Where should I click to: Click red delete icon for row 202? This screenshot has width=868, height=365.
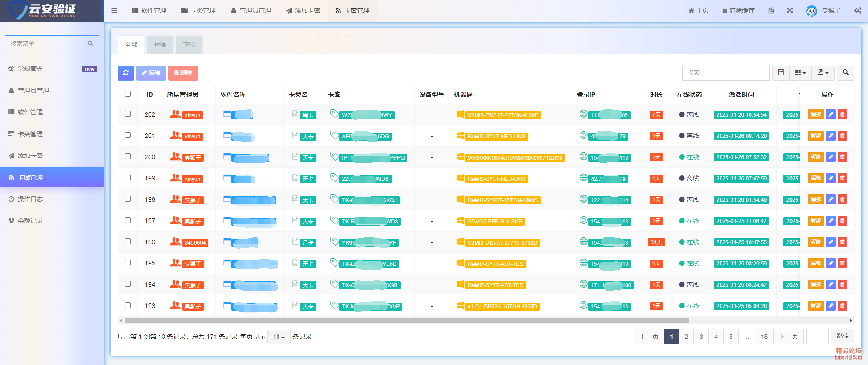click(842, 115)
